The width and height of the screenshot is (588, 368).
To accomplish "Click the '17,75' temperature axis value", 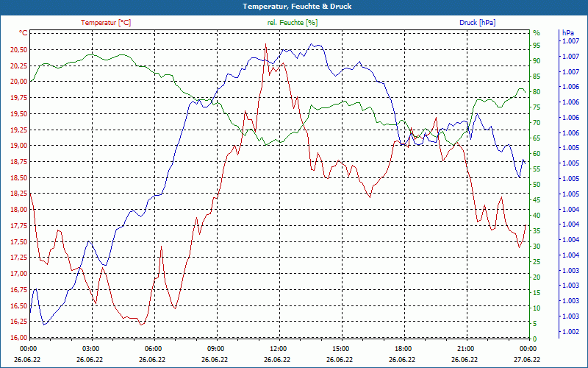I will pos(18,226).
